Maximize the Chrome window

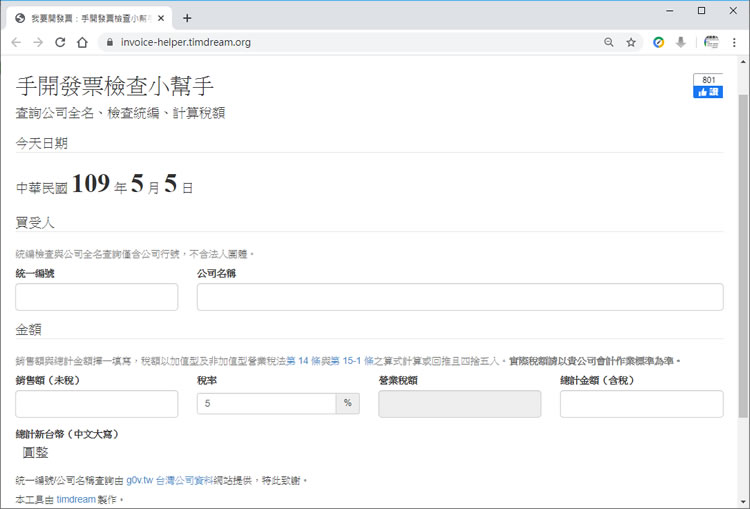[x=701, y=11]
